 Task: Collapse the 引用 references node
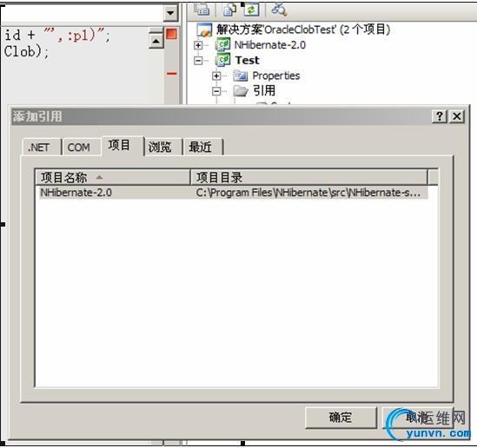click(216, 91)
